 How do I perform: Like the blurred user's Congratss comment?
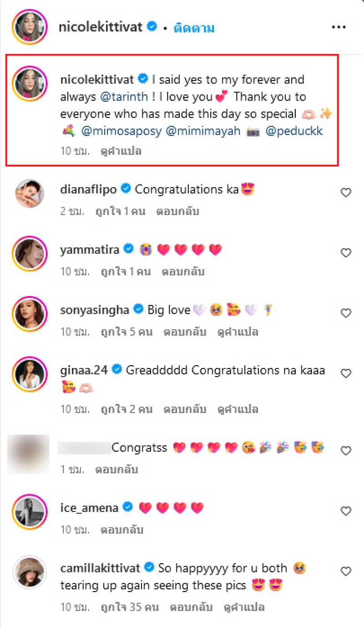[x=346, y=451]
